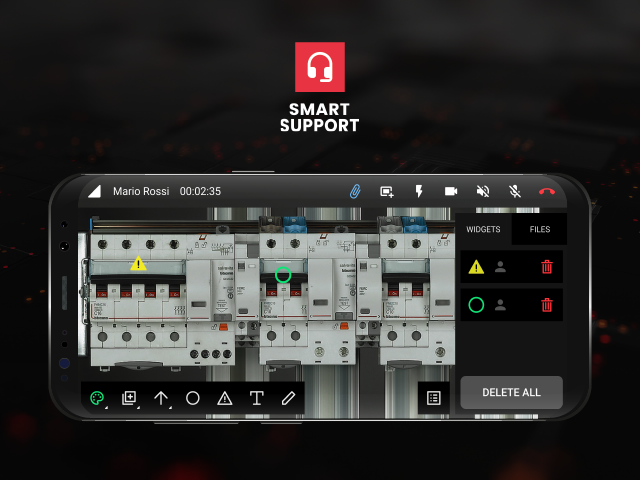Click the Mario Rossi caller name

[141, 191]
